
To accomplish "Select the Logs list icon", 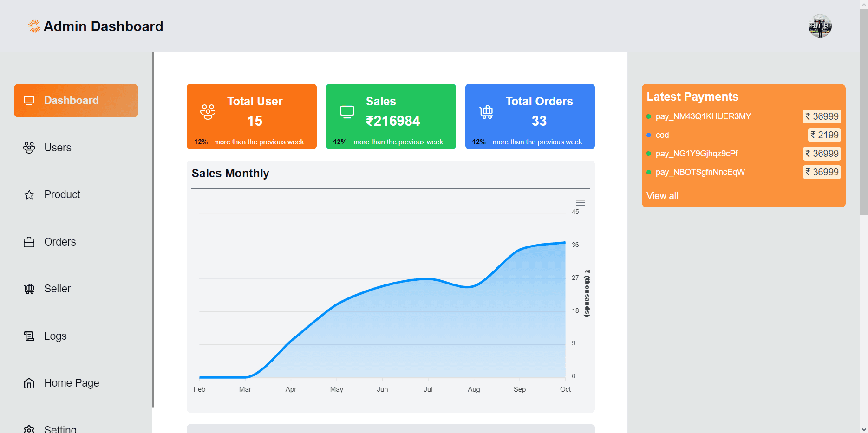I will click(29, 336).
